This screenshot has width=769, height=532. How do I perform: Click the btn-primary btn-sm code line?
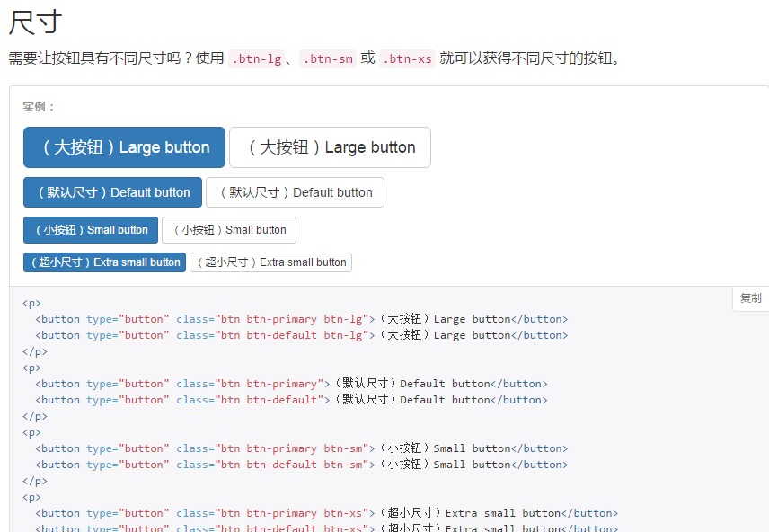click(x=296, y=448)
